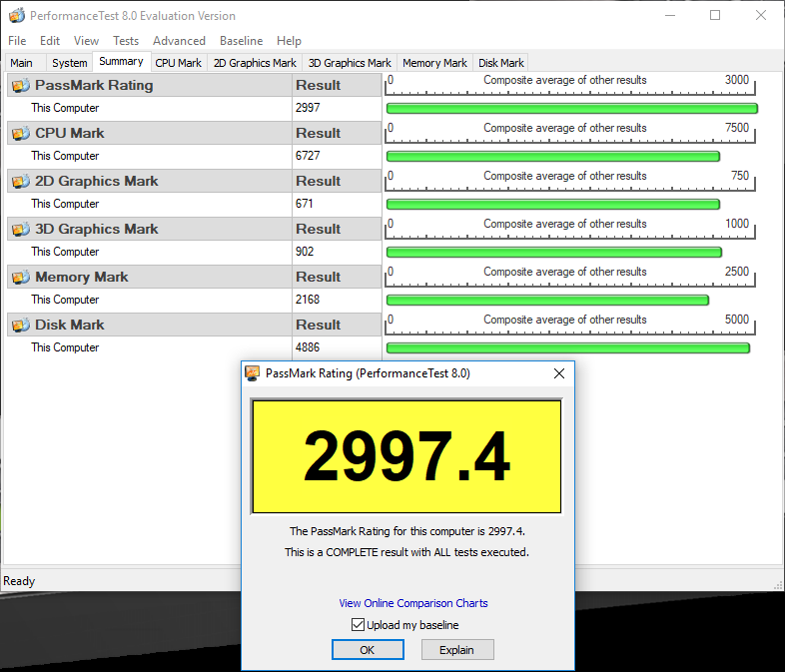Click the yellow 2997.4 score display

406,456
